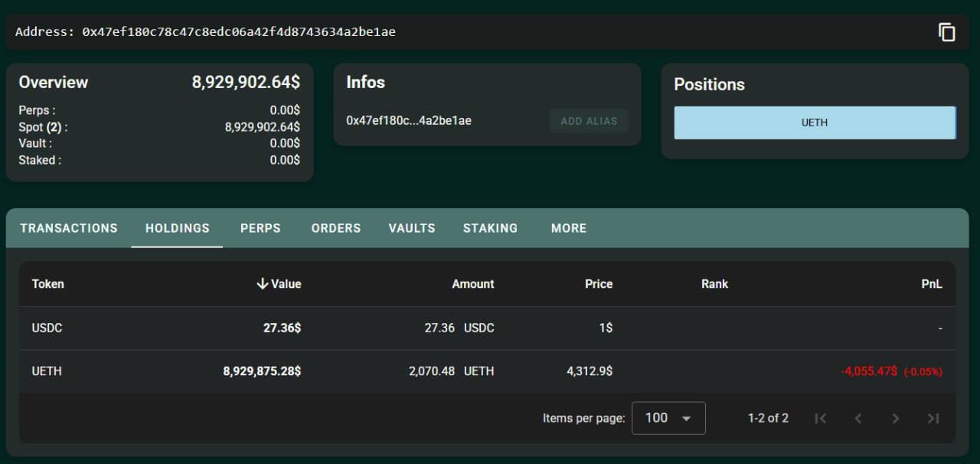980x464 pixels.
Task: Click the UETH position bar
Action: coord(815,123)
